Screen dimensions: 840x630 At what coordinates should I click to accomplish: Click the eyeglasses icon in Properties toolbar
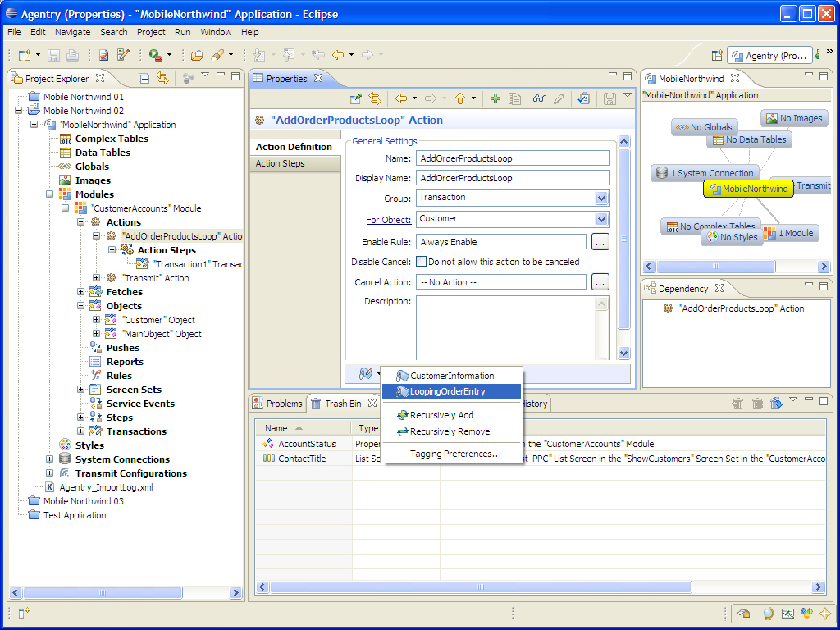coord(540,98)
